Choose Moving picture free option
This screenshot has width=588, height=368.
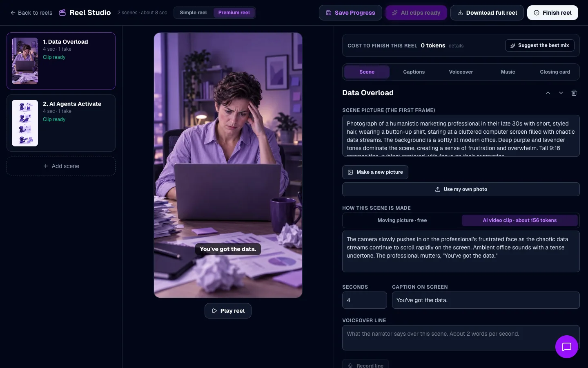[402, 220]
